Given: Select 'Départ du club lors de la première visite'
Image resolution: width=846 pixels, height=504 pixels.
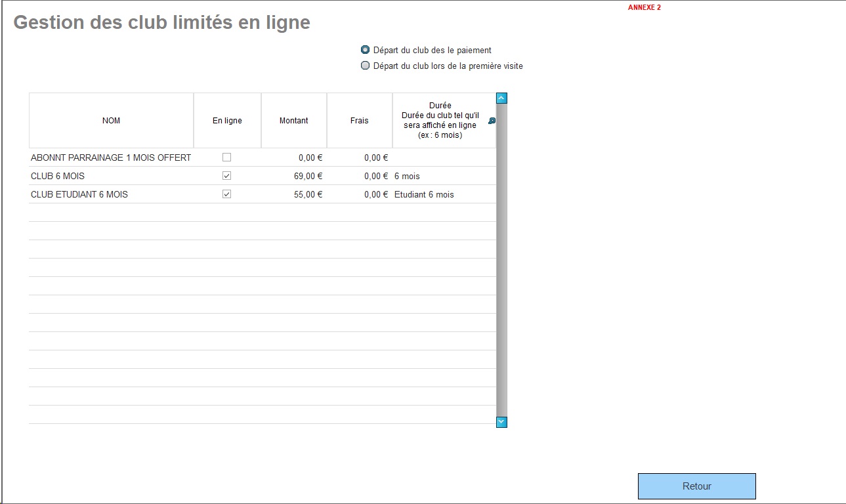Looking at the screenshot, I should [x=365, y=65].
